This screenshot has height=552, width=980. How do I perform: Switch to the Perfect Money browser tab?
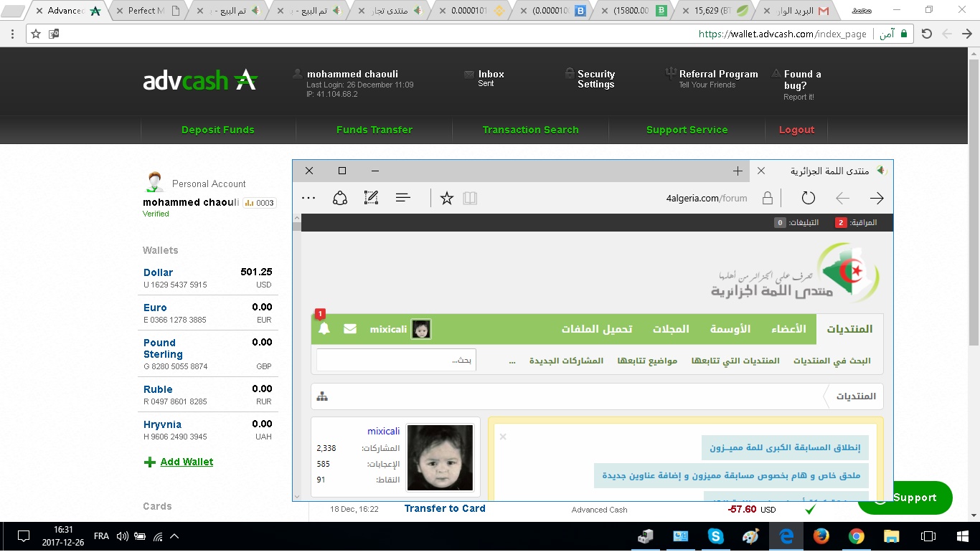146,11
